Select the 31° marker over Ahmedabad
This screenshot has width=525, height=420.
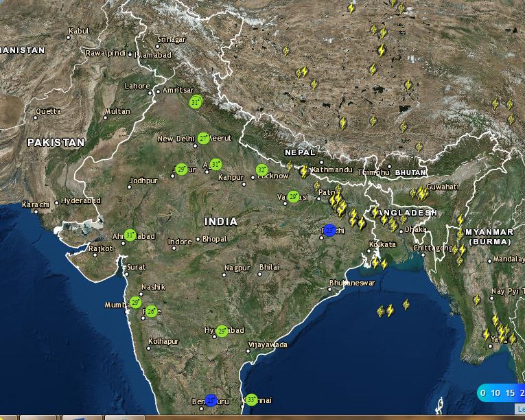tap(130, 235)
